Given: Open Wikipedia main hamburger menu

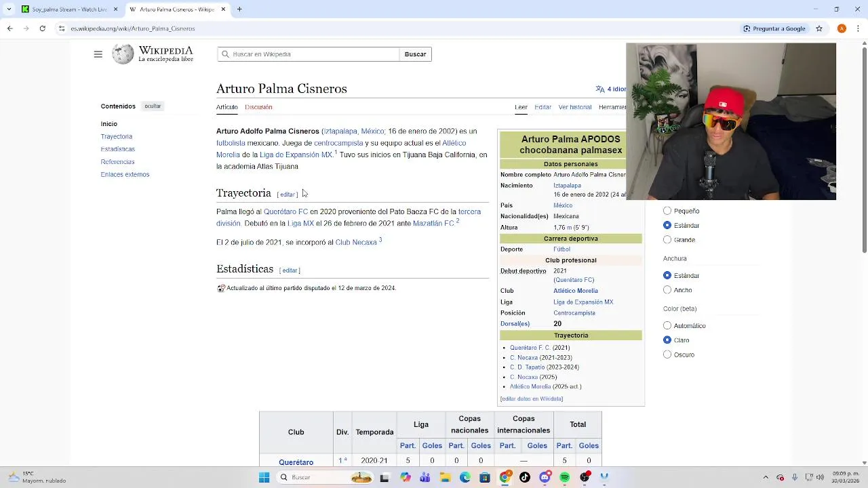Looking at the screenshot, I should 98,54.
